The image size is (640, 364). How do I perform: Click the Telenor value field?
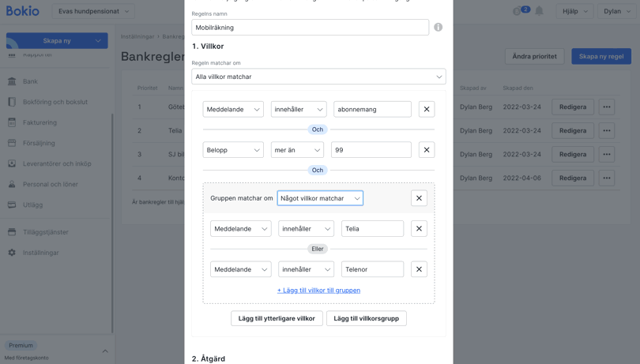click(372, 269)
